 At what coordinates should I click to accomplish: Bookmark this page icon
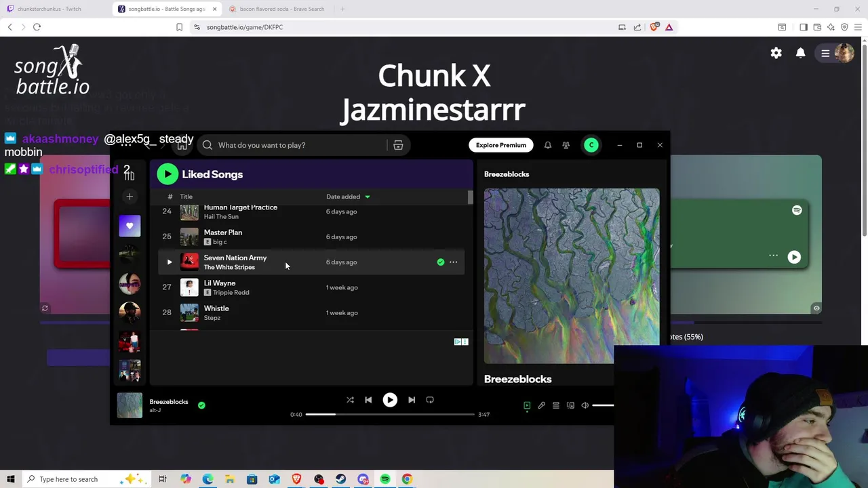pyautogui.click(x=179, y=27)
